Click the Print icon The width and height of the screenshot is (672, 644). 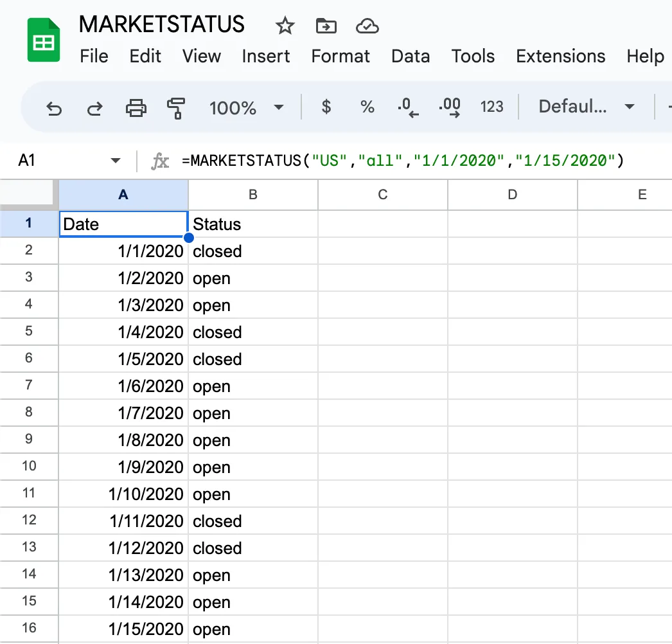click(x=136, y=107)
